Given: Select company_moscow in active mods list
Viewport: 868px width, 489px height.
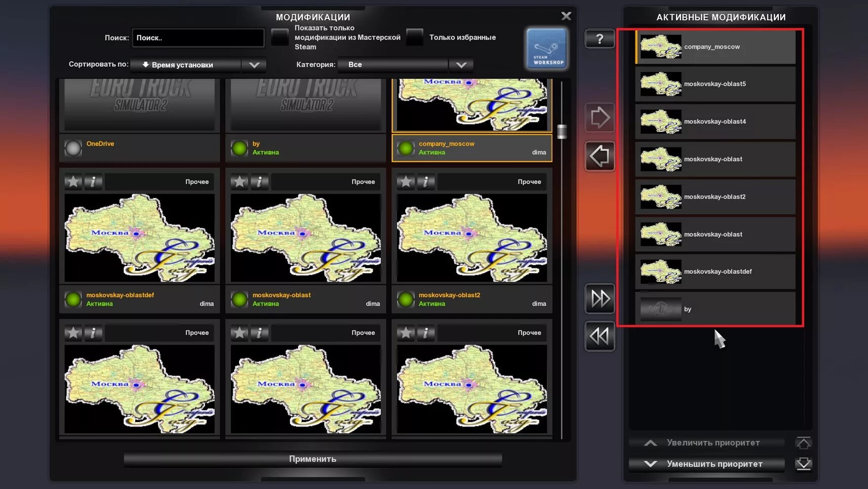Looking at the screenshot, I should pos(715,47).
